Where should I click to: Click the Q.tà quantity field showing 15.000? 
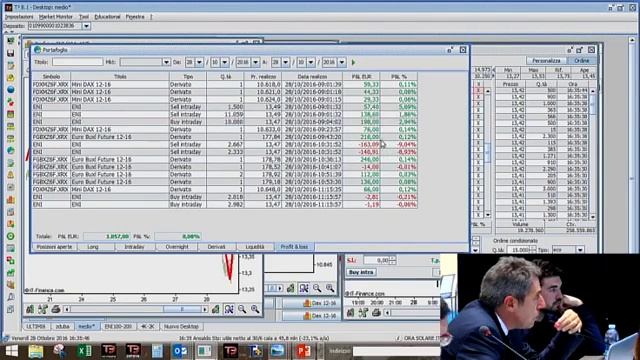click(518, 249)
